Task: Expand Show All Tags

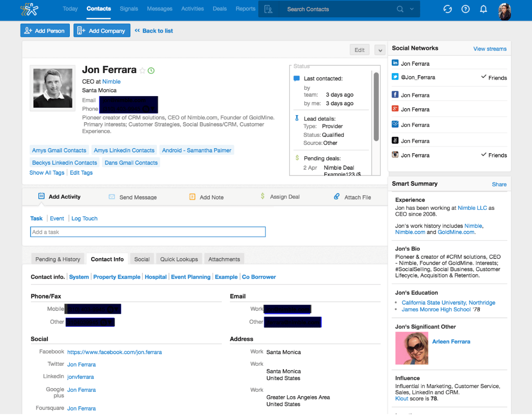Action: pos(47,173)
